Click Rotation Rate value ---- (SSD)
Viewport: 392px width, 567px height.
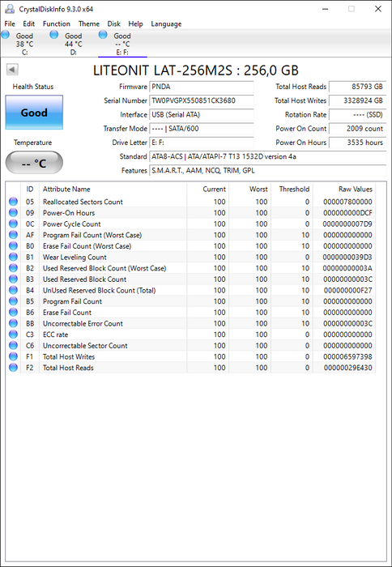click(357, 115)
